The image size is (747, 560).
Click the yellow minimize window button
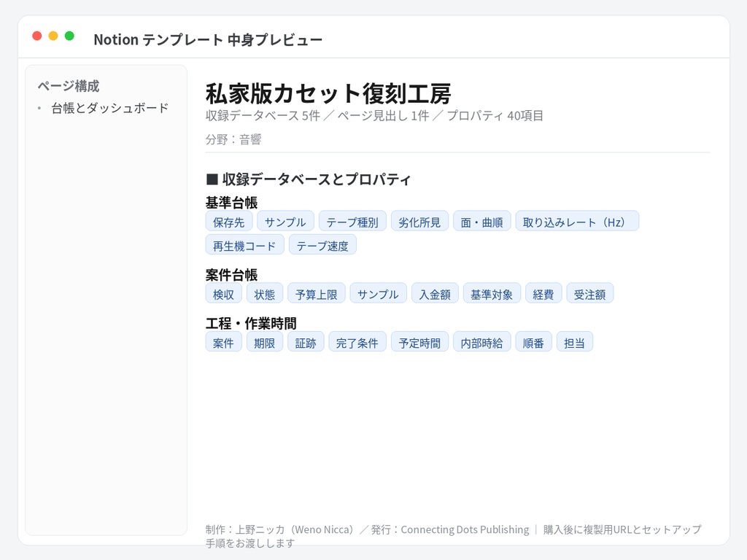click(x=53, y=36)
